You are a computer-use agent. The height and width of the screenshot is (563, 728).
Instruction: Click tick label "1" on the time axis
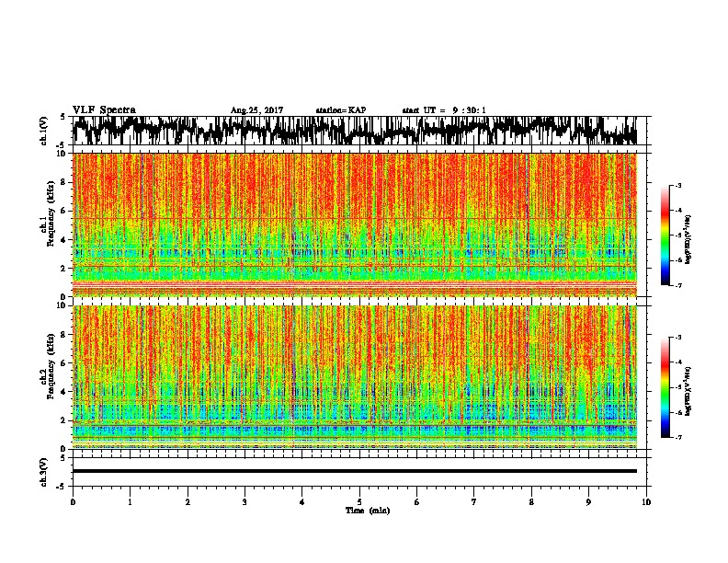coord(130,502)
